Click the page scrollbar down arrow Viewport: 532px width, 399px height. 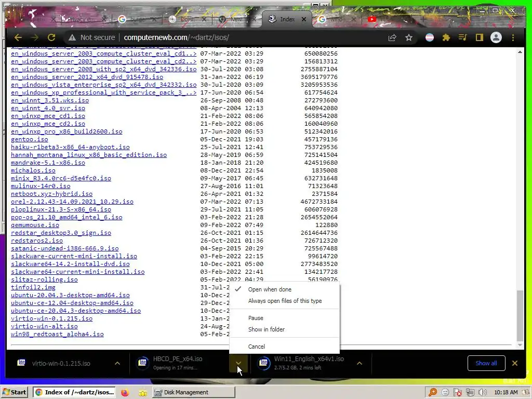point(520,345)
